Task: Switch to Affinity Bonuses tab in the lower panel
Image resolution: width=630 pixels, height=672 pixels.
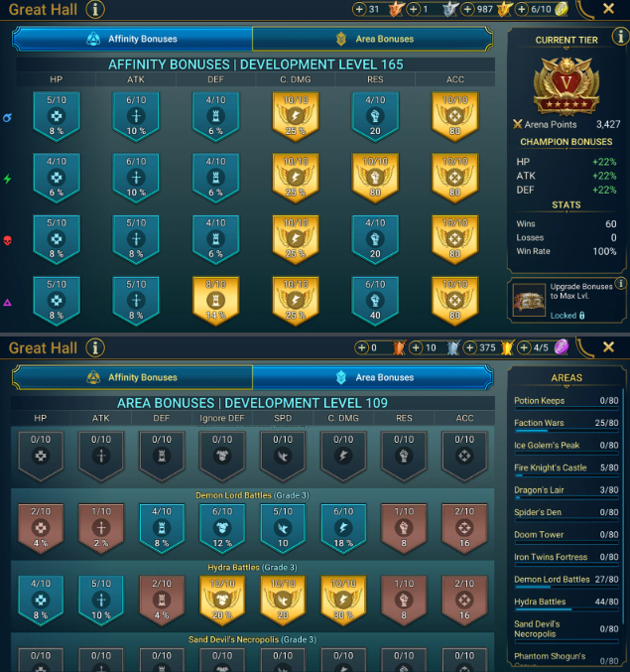Action: coord(133,377)
